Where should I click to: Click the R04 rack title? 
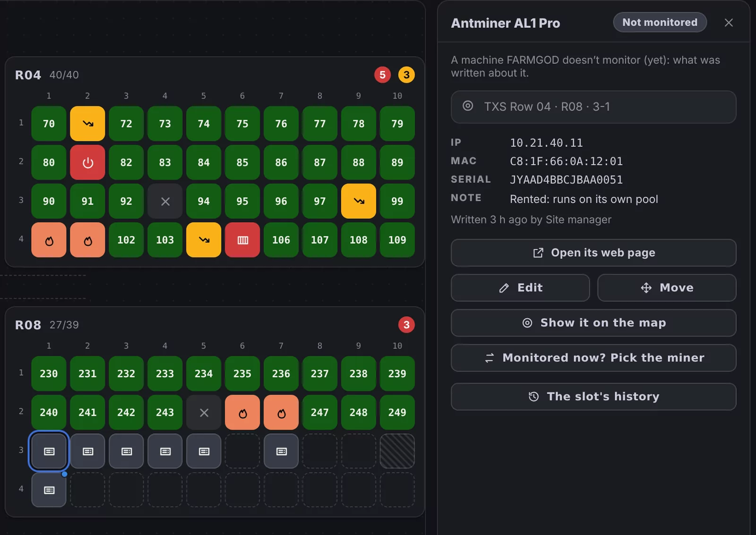tap(28, 75)
